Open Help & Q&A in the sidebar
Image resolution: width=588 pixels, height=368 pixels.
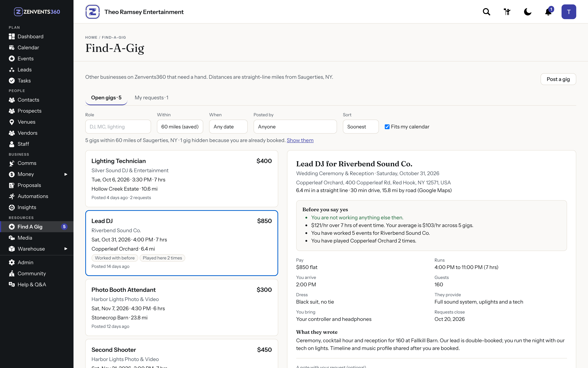(x=37, y=284)
